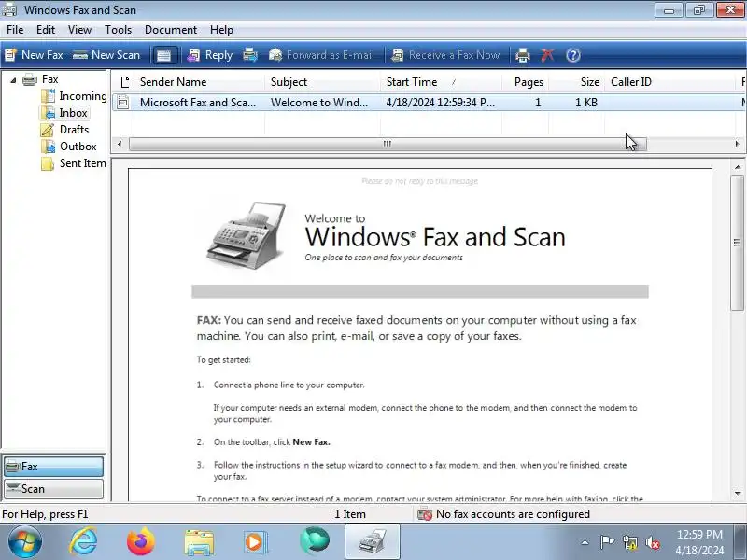Click the network tray icon

pyautogui.click(x=629, y=542)
